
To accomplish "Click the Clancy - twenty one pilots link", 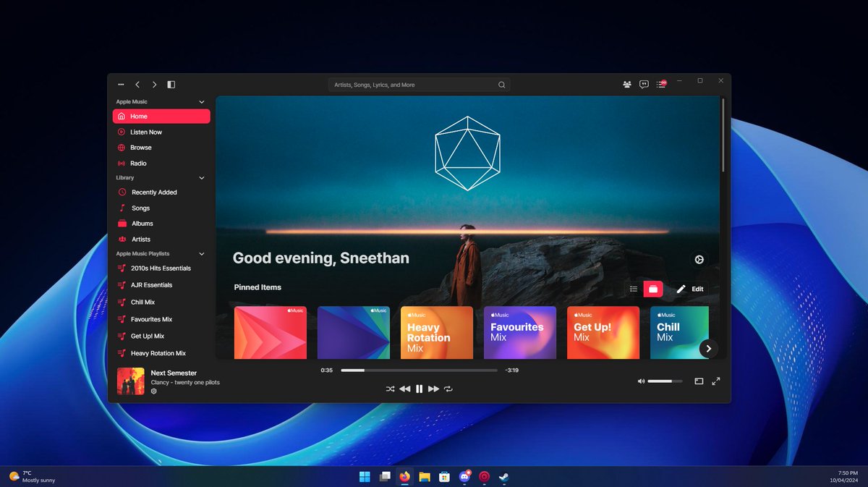I will click(x=185, y=382).
